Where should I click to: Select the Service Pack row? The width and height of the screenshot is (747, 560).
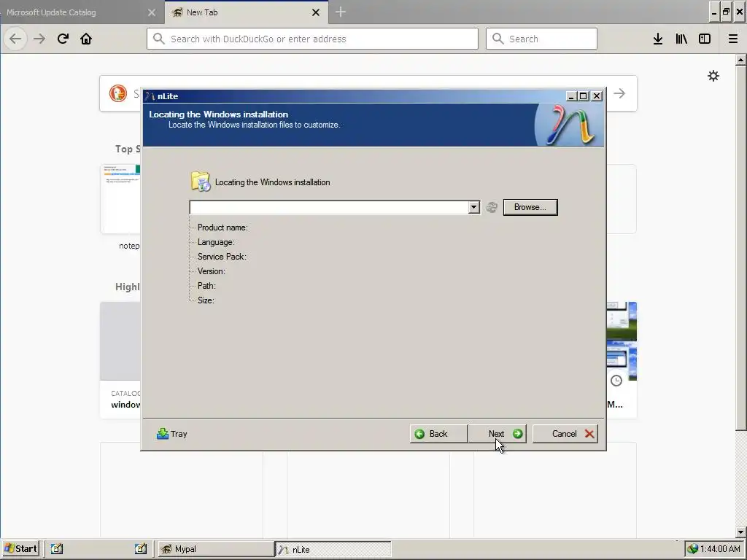pos(222,257)
